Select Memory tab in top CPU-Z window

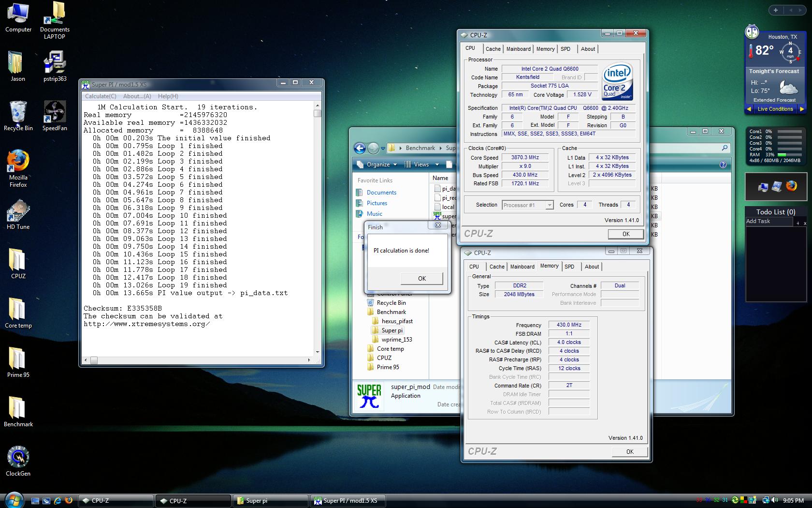pos(545,49)
